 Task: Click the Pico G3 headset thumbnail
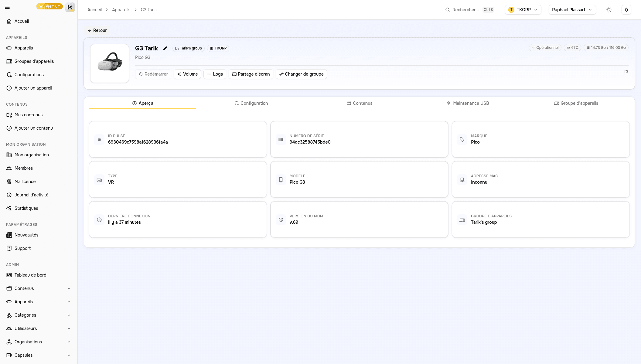tap(110, 63)
